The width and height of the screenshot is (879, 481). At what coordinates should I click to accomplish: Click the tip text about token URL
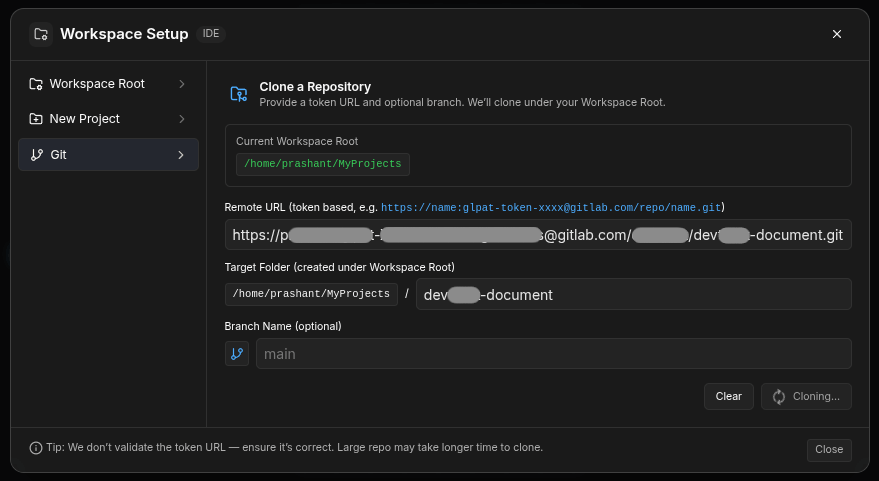[x=295, y=448]
